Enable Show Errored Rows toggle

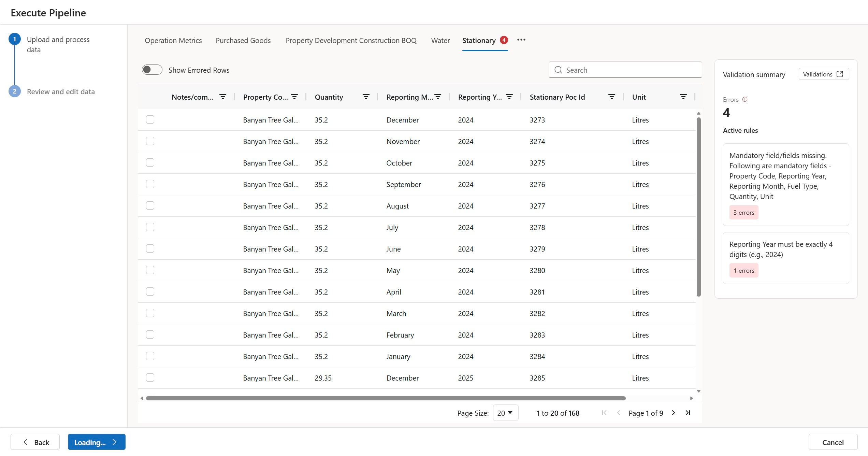coord(152,70)
